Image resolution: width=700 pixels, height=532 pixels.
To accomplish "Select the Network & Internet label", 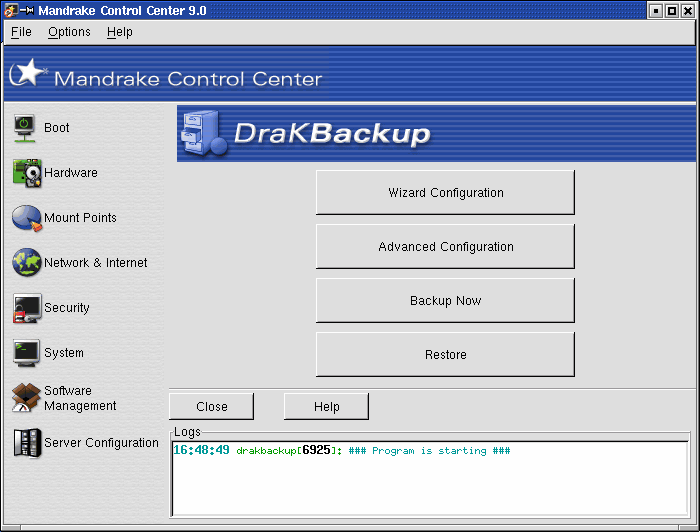I will click(x=96, y=263).
